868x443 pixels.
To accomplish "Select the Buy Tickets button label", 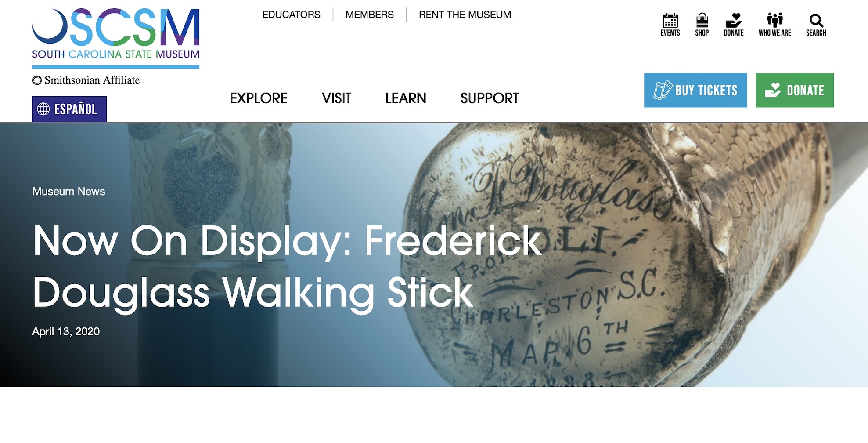I will point(706,90).
